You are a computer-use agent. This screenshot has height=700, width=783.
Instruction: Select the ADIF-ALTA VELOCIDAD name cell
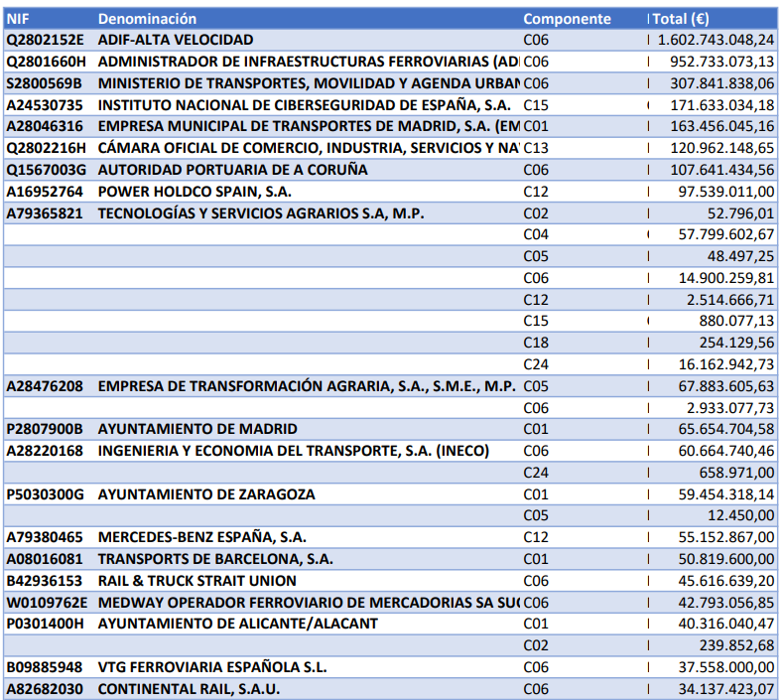click(x=176, y=40)
